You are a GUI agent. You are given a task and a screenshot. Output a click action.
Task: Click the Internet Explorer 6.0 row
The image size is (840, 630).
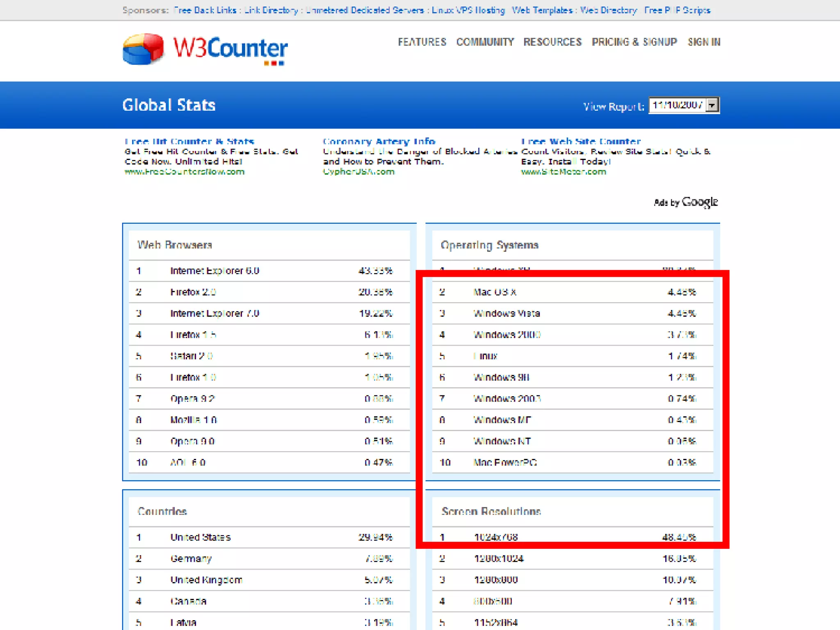[215, 271]
